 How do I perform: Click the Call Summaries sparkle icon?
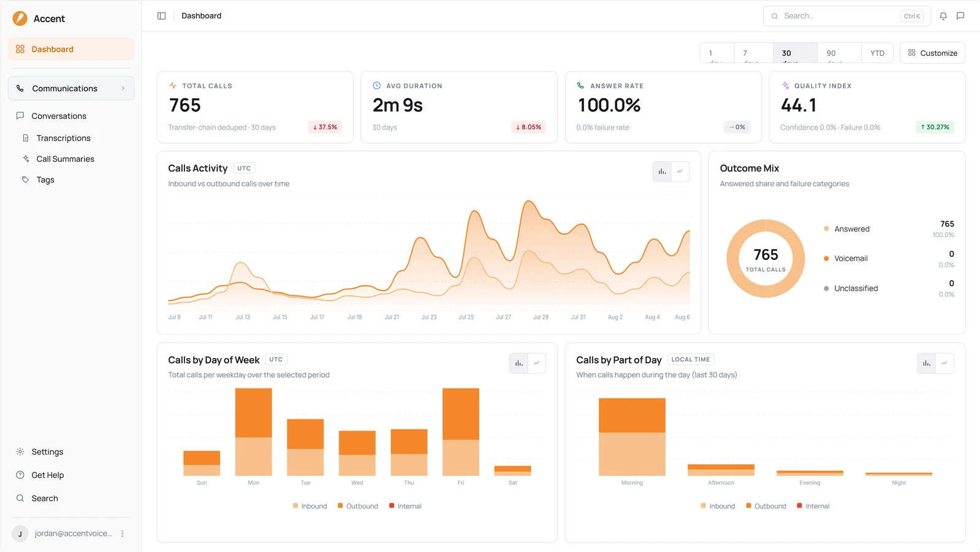click(x=26, y=159)
